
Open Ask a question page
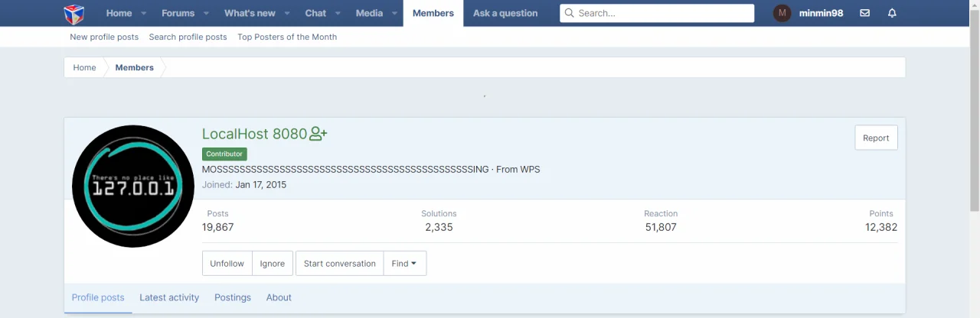tap(505, 13)
